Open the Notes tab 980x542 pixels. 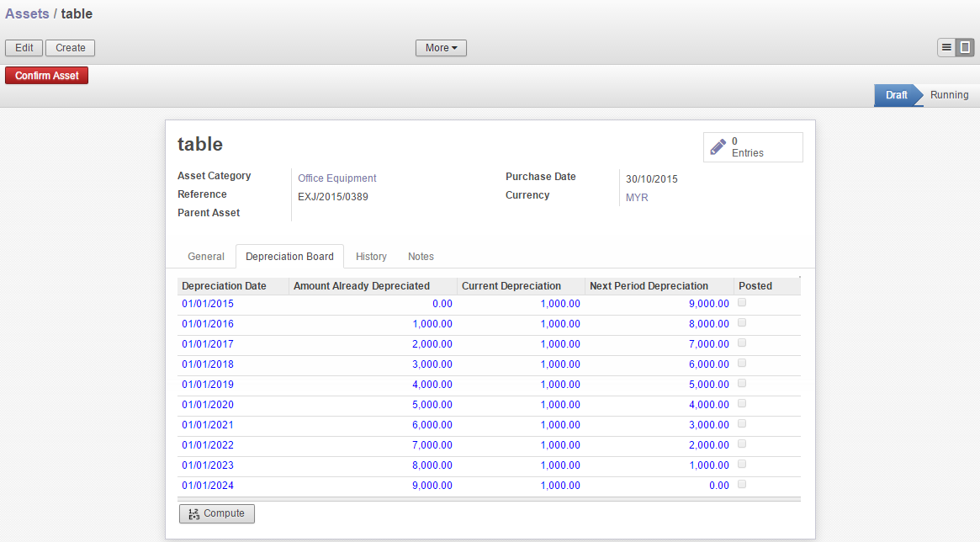(x=420, y=257)
